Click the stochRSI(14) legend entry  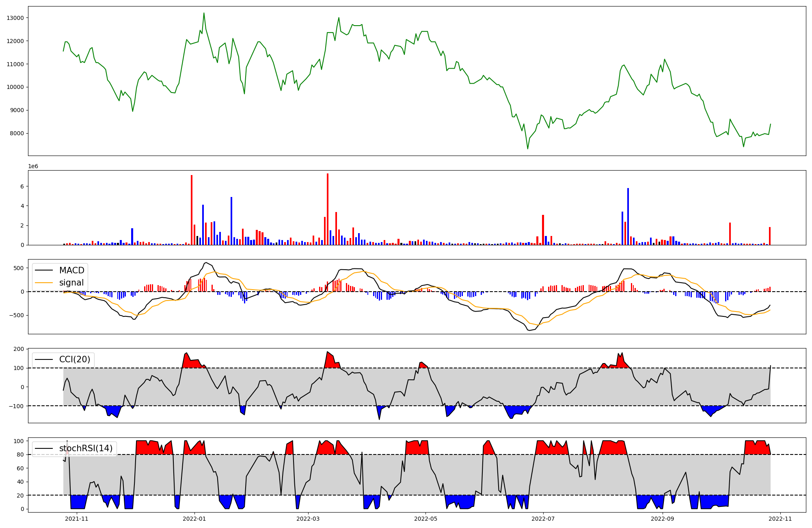(86, 448)
